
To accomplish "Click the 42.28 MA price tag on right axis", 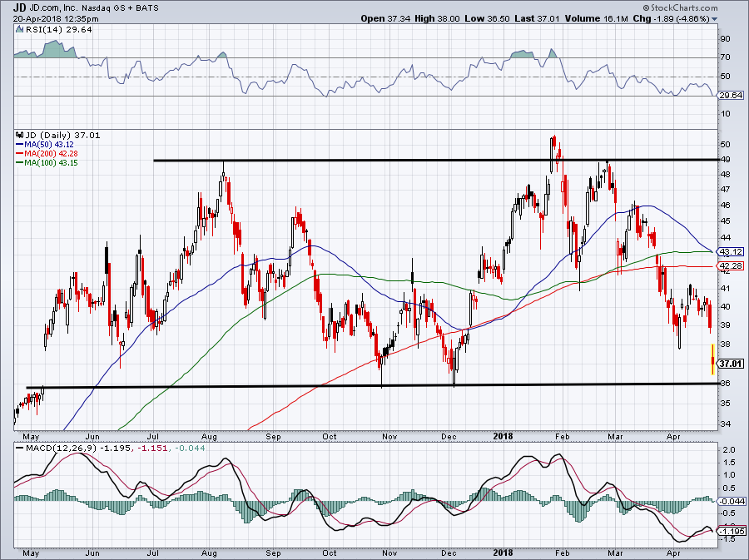I will (x=732, y=266).
